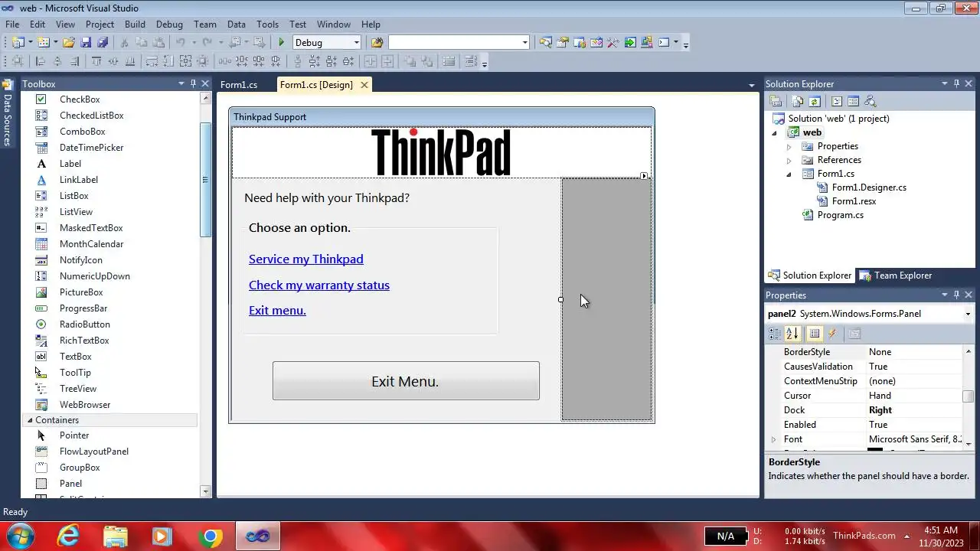Click the Align Tops icon in layout toolbar

[96, 62]
